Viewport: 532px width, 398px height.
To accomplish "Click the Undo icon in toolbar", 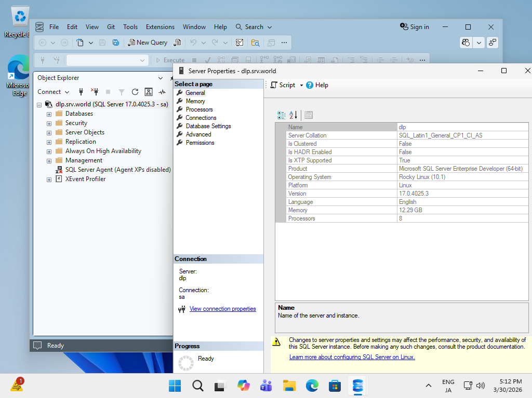I will [193, 43].
